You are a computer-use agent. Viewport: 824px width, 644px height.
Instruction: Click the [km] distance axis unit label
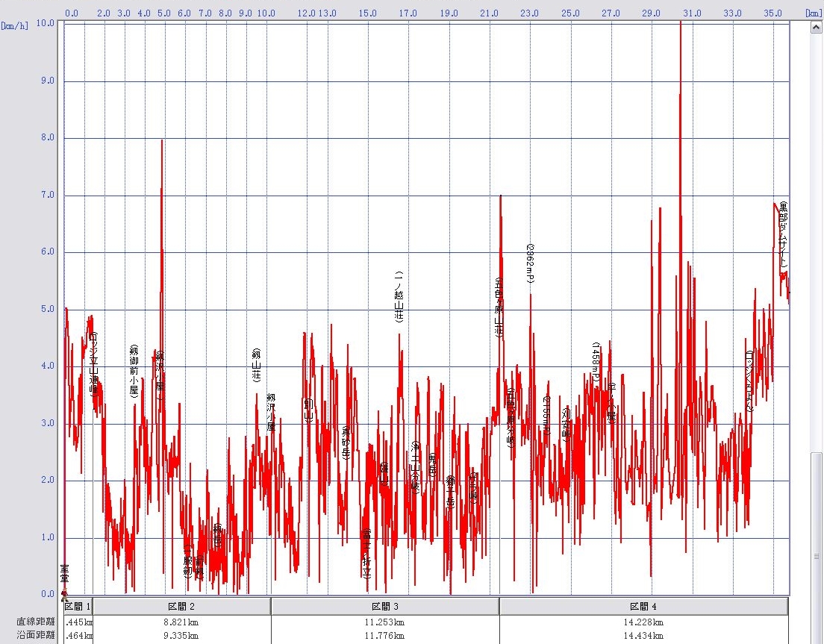tap(813, 13)
